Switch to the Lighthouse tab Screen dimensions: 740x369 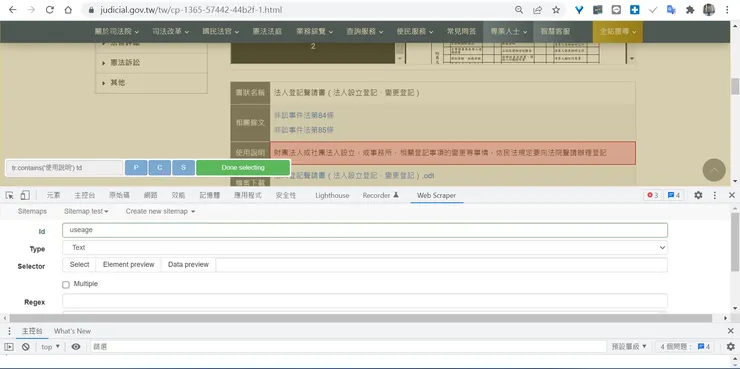pyautogui.click(x=332, y=195)
